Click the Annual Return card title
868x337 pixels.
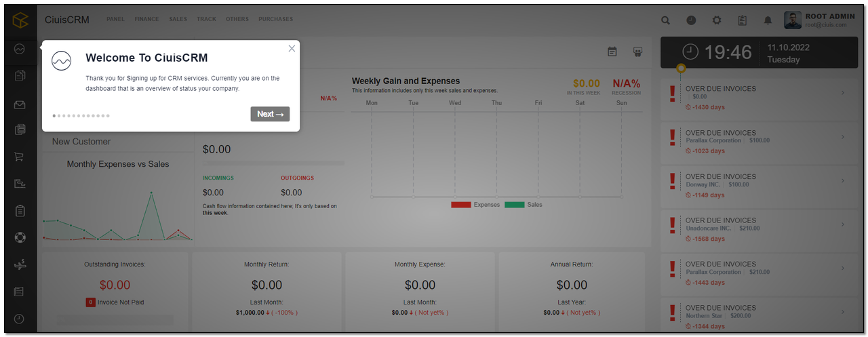[x=572, y=264]
